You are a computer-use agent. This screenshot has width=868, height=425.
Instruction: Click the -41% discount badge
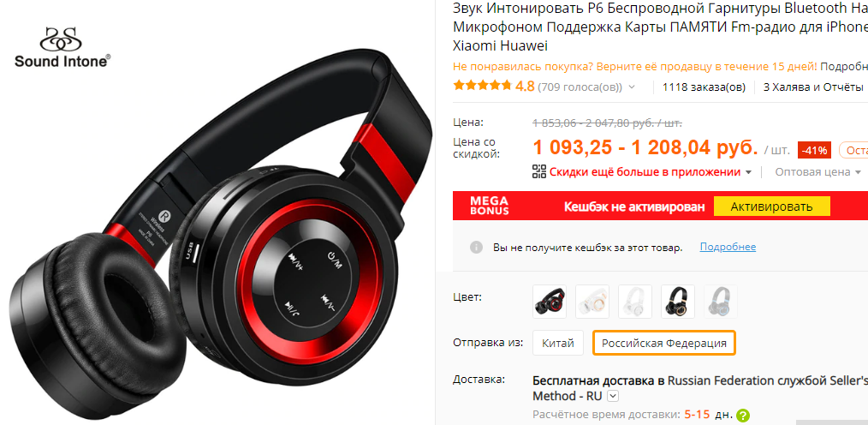[x=813, y=150]
